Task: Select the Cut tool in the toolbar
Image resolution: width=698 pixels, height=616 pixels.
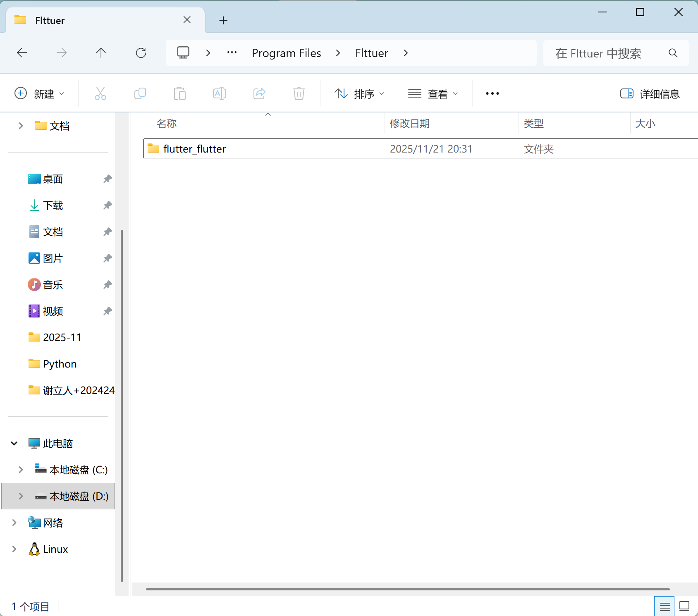Action: pyautogui.click(x=100, y=93)
